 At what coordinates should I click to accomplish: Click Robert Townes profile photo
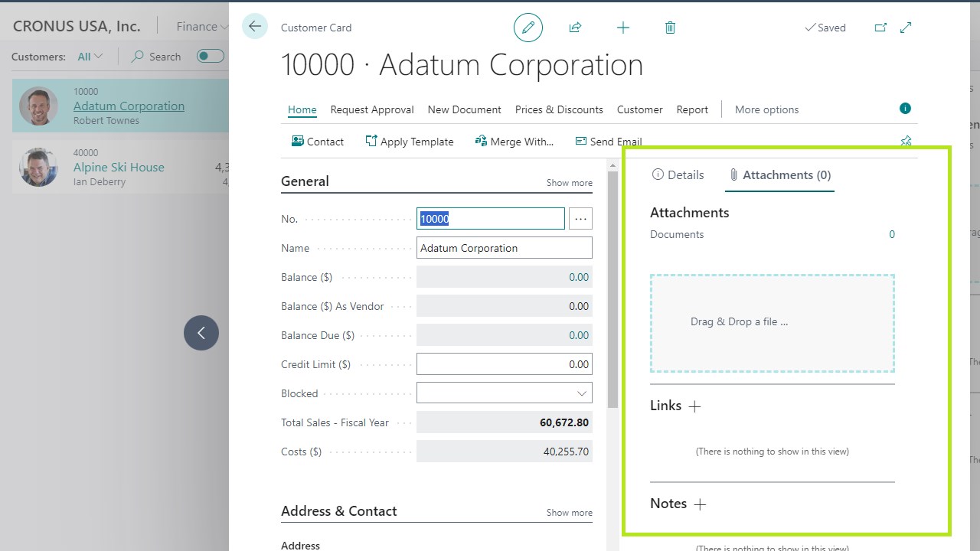point(38,106)
